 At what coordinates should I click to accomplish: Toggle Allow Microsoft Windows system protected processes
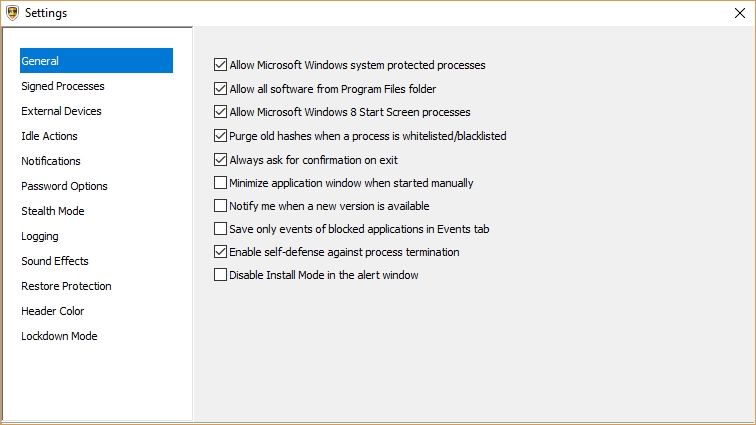tap(221, 65)
